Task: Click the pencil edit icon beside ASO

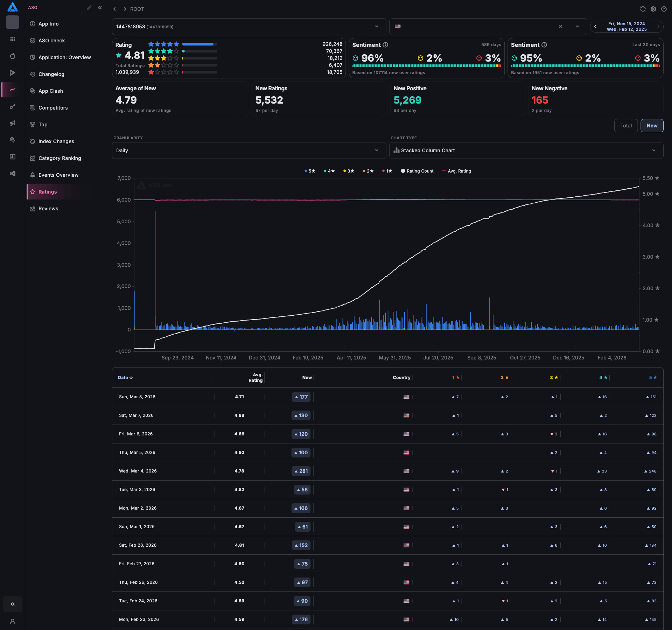Action: (x=89, y=8)
